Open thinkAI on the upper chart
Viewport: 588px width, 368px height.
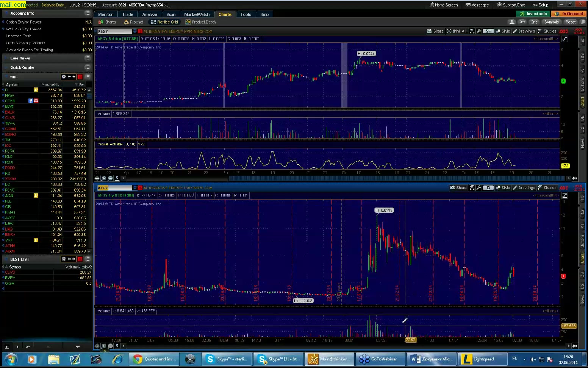pos(457,31)
